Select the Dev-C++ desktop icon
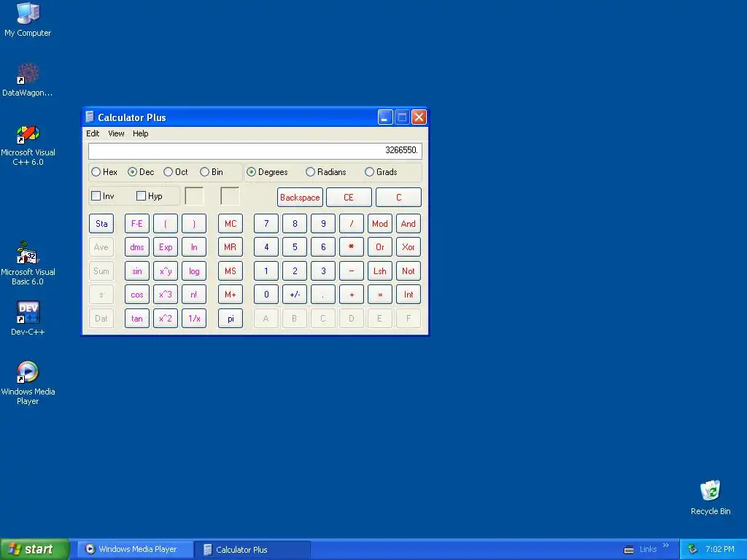This screenshot has width=747, height=560. (28, 318)
